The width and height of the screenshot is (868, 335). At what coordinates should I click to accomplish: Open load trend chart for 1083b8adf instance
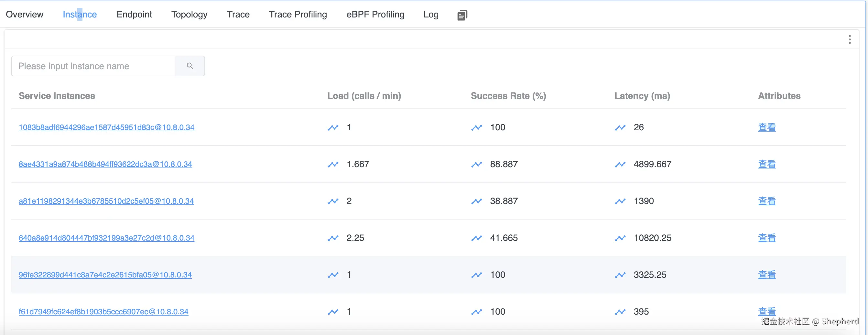[x=333, y=128]
